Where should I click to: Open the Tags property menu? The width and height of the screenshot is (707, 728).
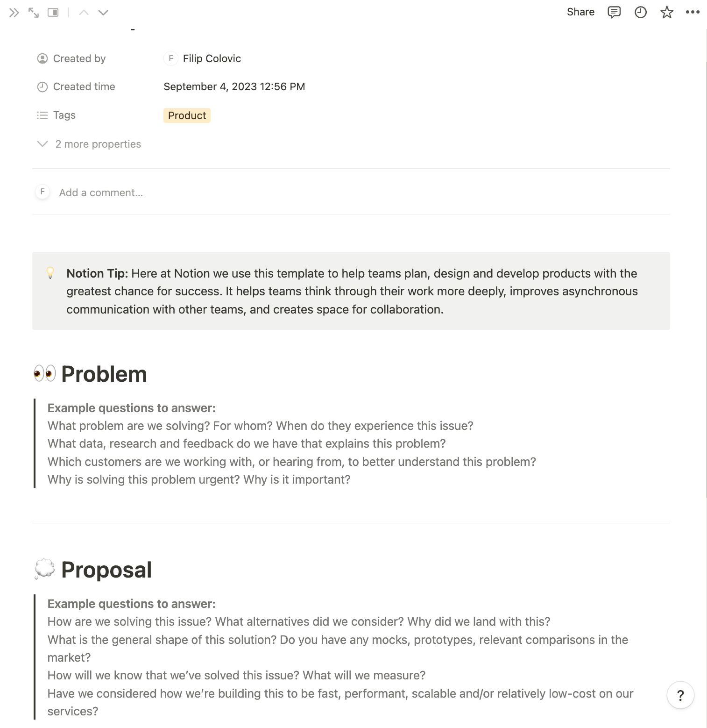point(64,115)
